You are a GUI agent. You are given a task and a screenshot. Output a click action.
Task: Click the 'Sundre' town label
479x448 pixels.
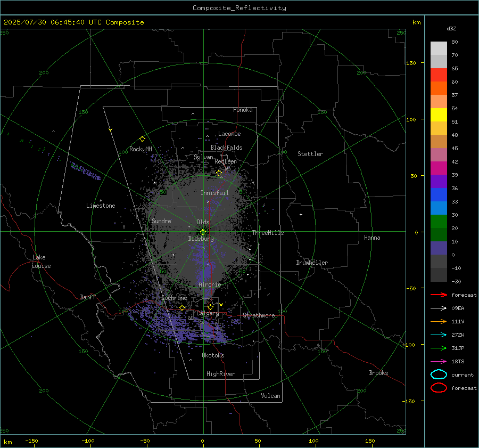(x=161, y=221)
